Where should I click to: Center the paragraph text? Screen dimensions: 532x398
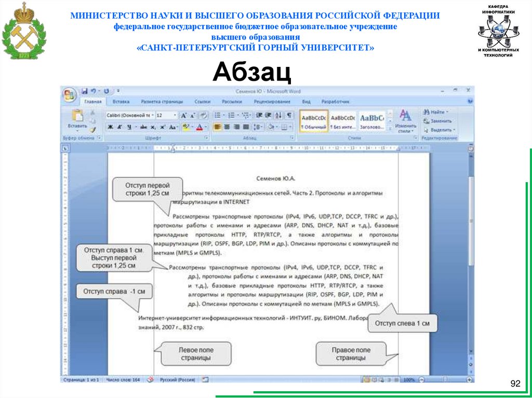(227, 127)
